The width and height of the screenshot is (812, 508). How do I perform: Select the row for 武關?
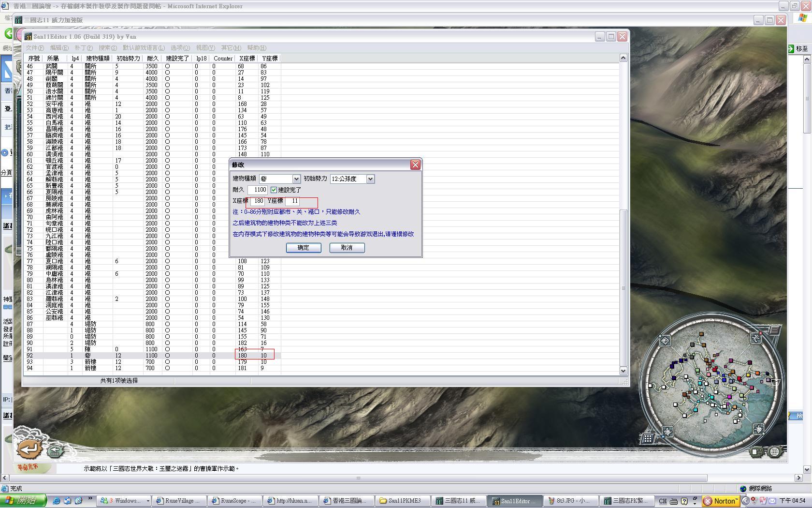(153, 66)
